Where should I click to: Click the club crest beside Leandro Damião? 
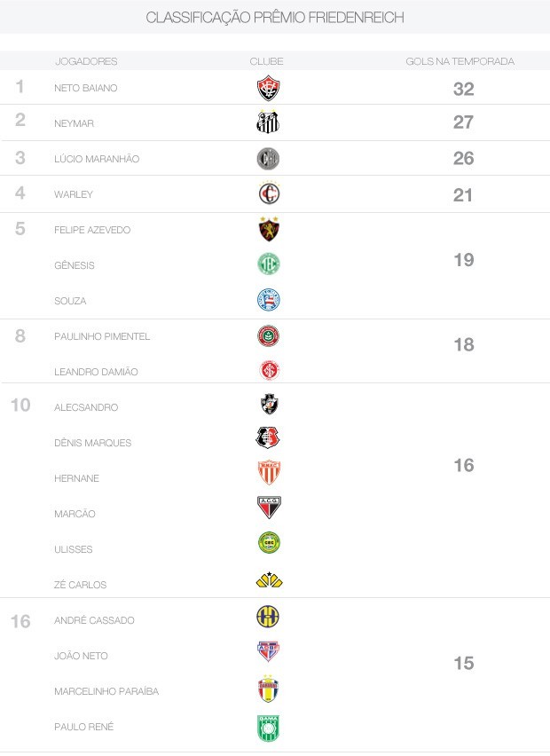click(269, 371)
